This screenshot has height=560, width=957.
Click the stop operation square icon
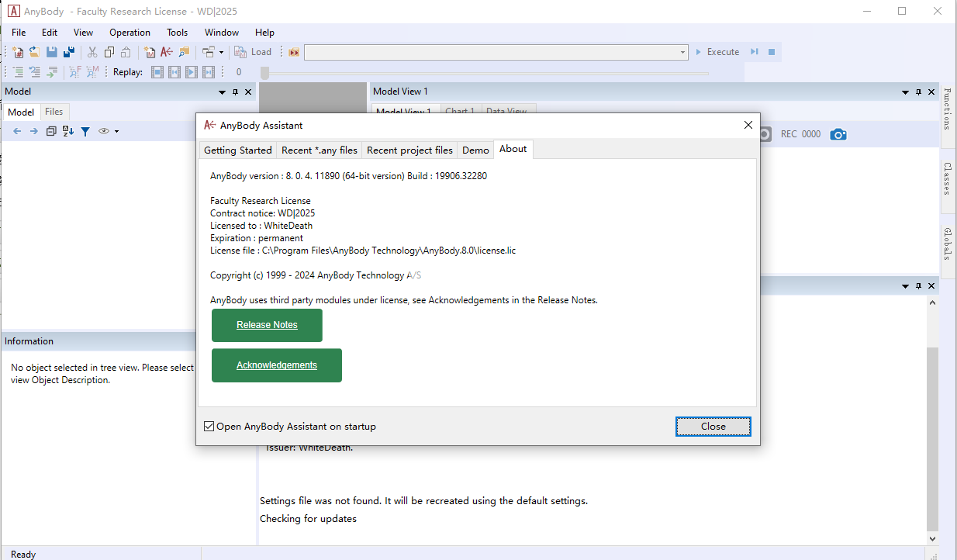[x=772, y=52]
